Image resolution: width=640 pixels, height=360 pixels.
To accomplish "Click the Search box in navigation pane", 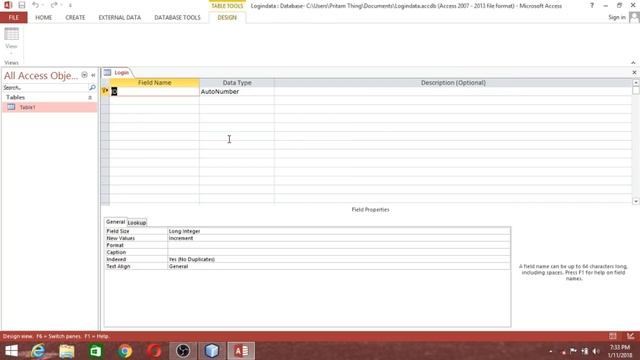I will [x=45, y=88].
